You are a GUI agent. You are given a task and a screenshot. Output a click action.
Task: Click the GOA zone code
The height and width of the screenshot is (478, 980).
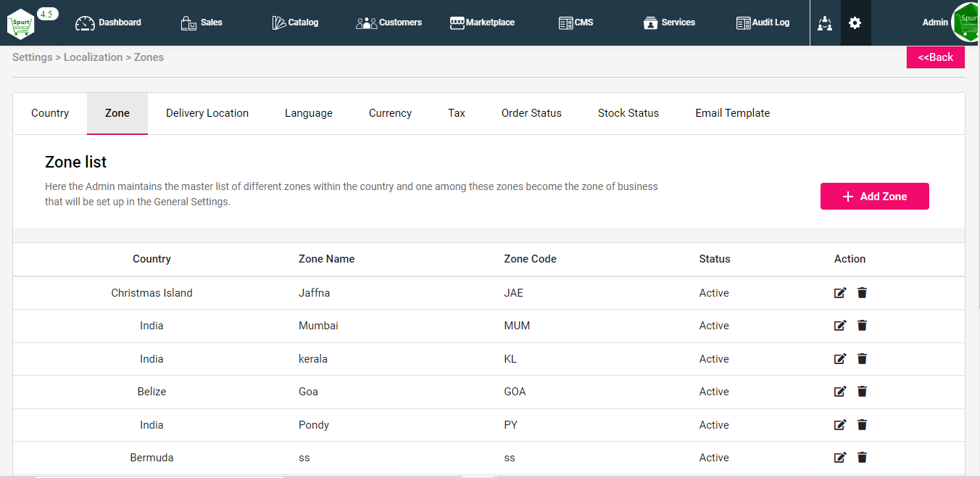pyautogui.click(x=515, y=392)
